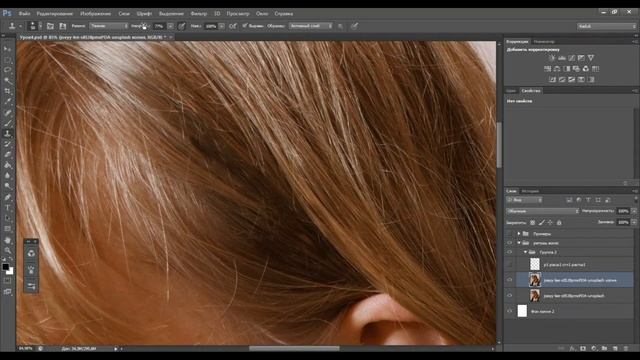Open the clone stamp Mode dropdown
The height and width of the screenshot is (360, 640).
point(109,26)
